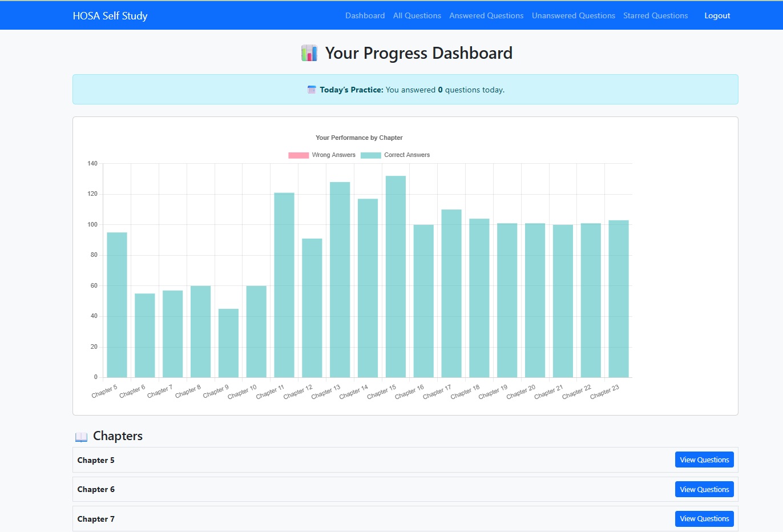View Questions for Chapter 6
The image size is (783, 532).
(x=704, y=490)
